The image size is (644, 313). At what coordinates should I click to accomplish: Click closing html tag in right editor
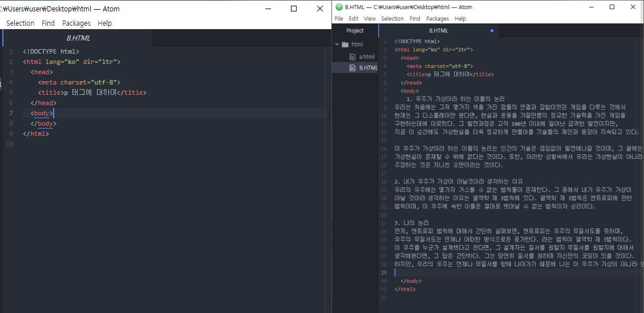coord(405,289)
